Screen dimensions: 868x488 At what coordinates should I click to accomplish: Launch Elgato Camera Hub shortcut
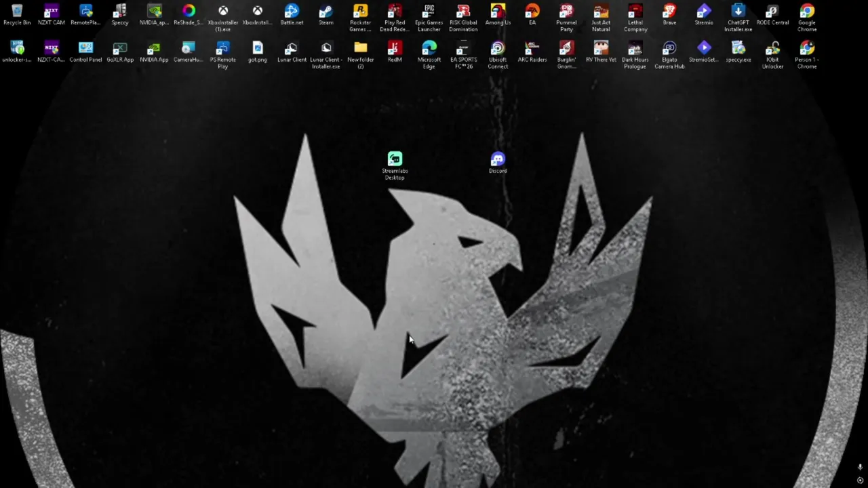(x=669, y=56)
